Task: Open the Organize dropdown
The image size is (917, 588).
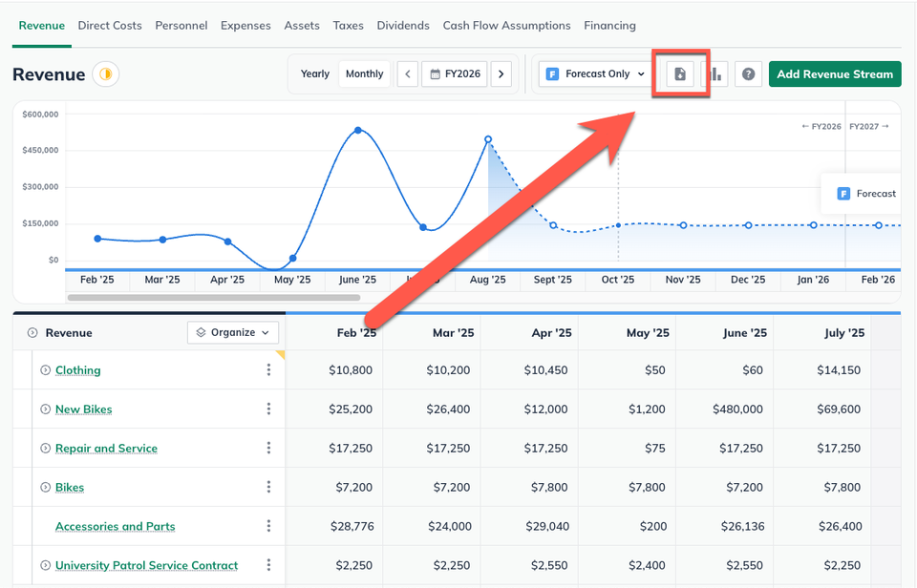Action: tap(233, 332)
